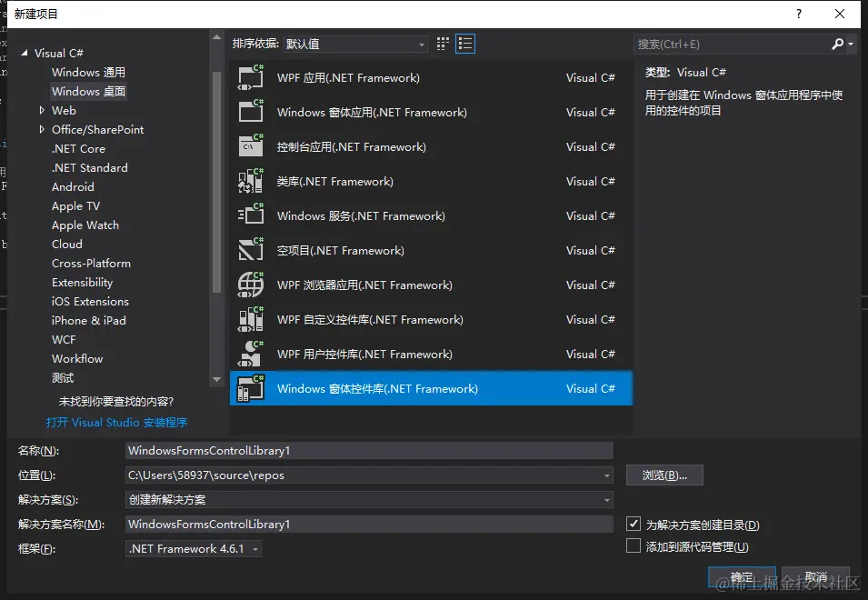This screenshot has width=868, height=600.
Task: Expand the Office/SharePoint tree node
Action: 42,129
